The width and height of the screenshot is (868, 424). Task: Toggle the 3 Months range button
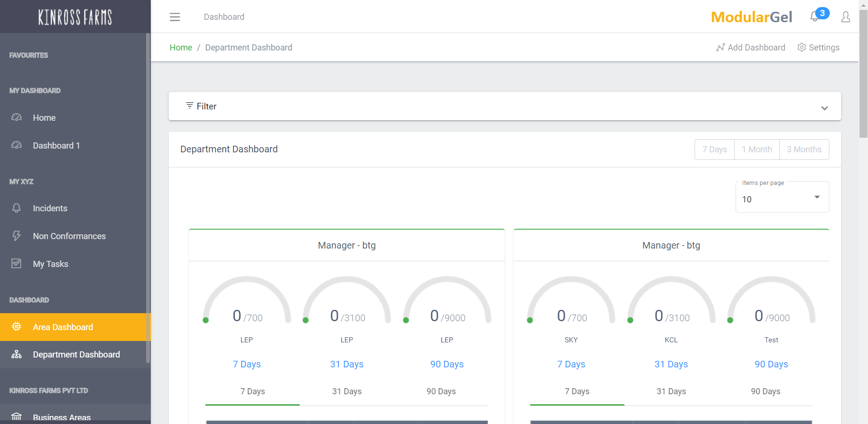pos(804,150)
